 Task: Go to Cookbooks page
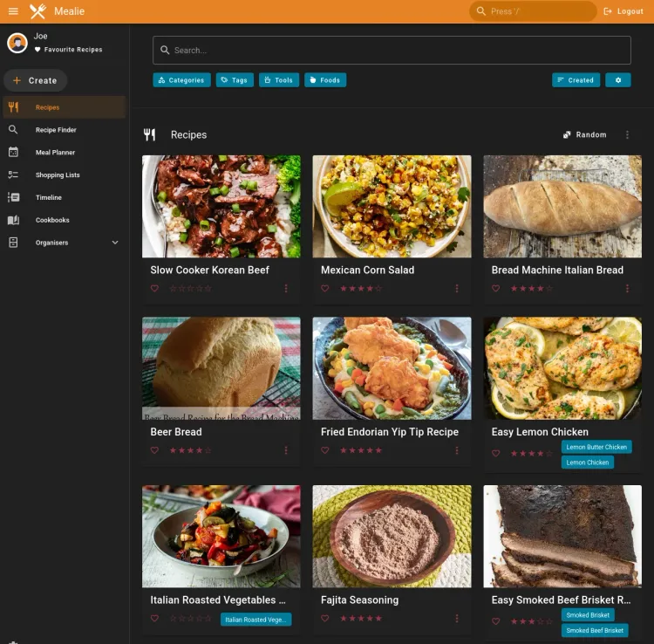coord(65,220)
